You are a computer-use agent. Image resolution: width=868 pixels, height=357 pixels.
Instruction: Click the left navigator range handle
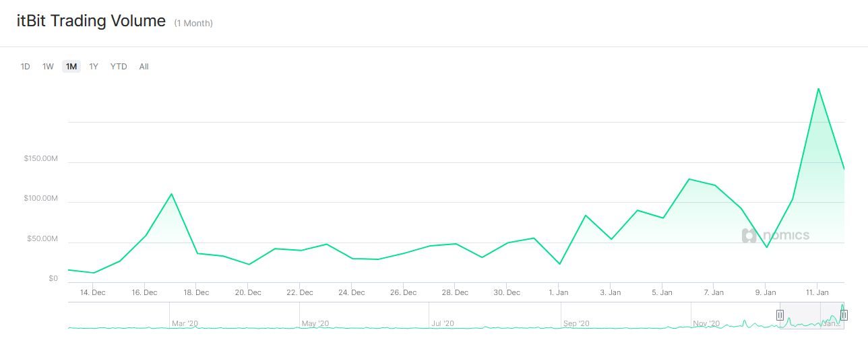click(780, 315)
